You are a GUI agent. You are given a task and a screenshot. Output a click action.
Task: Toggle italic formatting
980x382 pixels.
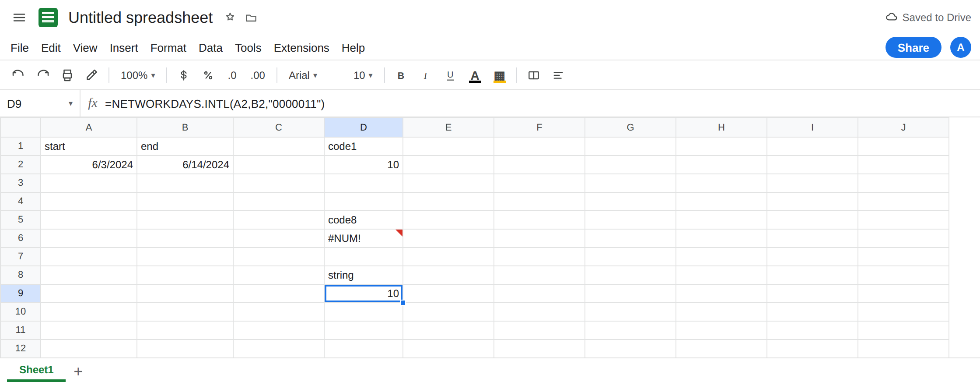click(x=425, y=75)
